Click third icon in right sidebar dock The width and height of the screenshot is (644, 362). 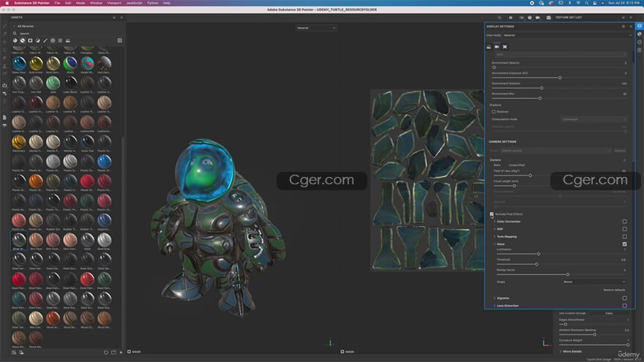(x=639, y=42)
